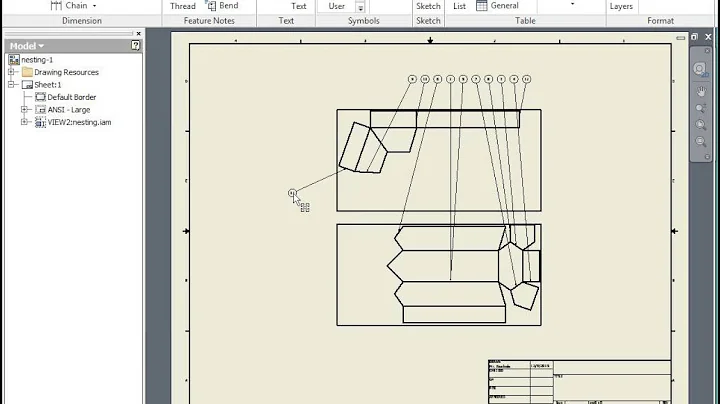Image resolution: width=720 pixels, height=404 pixels.
Task: Open the Model browser dropdown
Action: click(27, 46)
